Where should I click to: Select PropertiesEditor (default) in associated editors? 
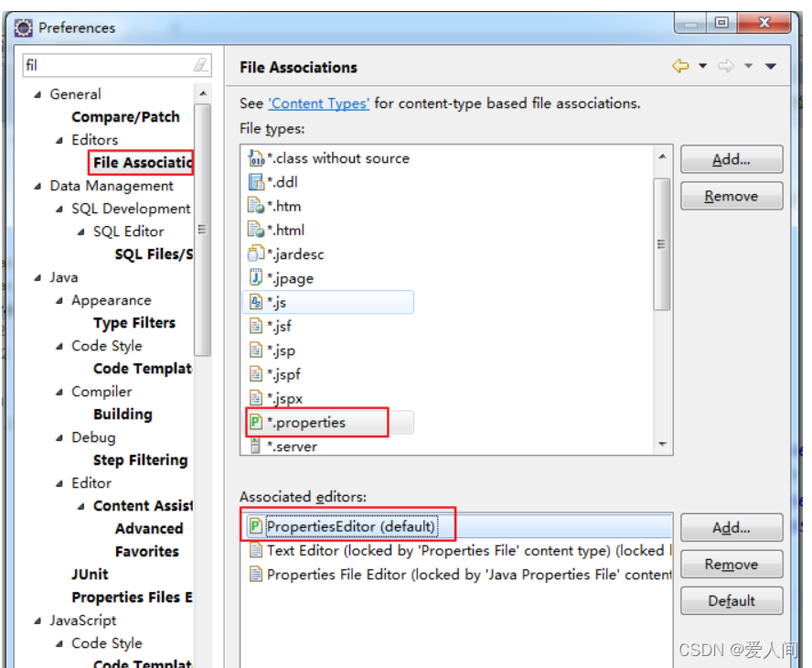coord(457,526)
